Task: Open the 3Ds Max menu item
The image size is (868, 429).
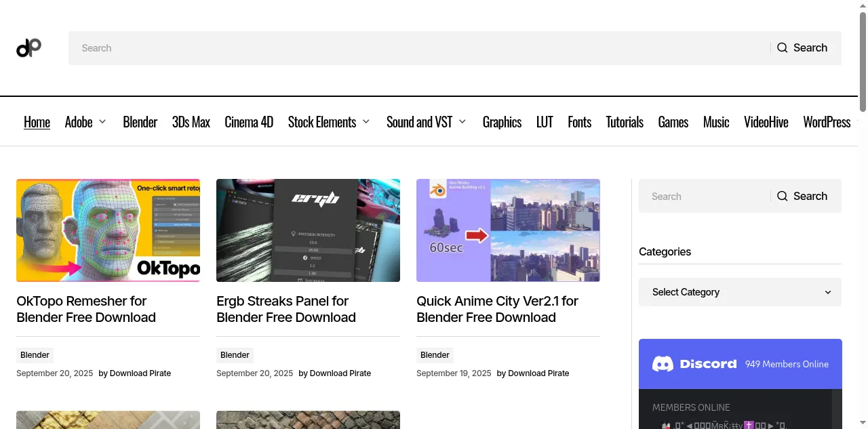Action: [191, 122]
